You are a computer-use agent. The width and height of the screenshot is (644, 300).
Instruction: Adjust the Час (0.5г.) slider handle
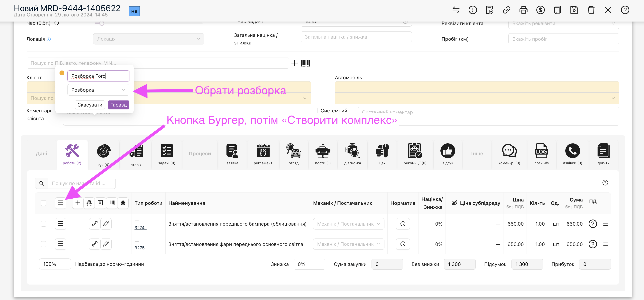(x=102, y=23)
